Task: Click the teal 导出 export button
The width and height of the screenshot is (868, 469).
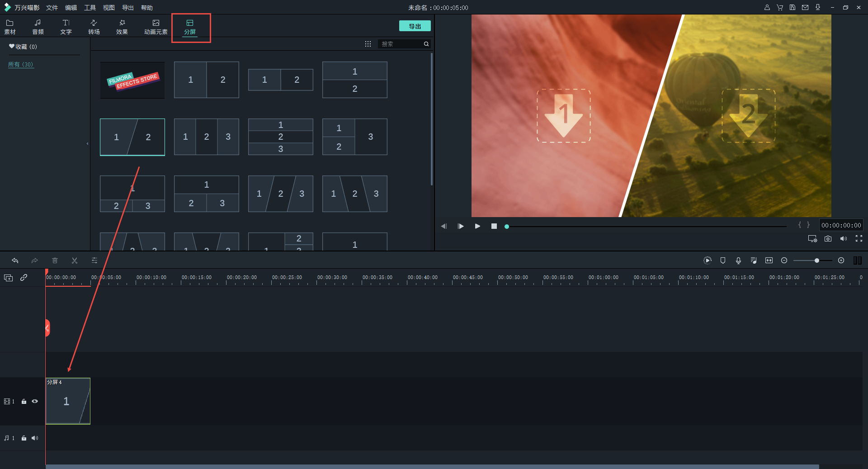Action: (415, 26)
